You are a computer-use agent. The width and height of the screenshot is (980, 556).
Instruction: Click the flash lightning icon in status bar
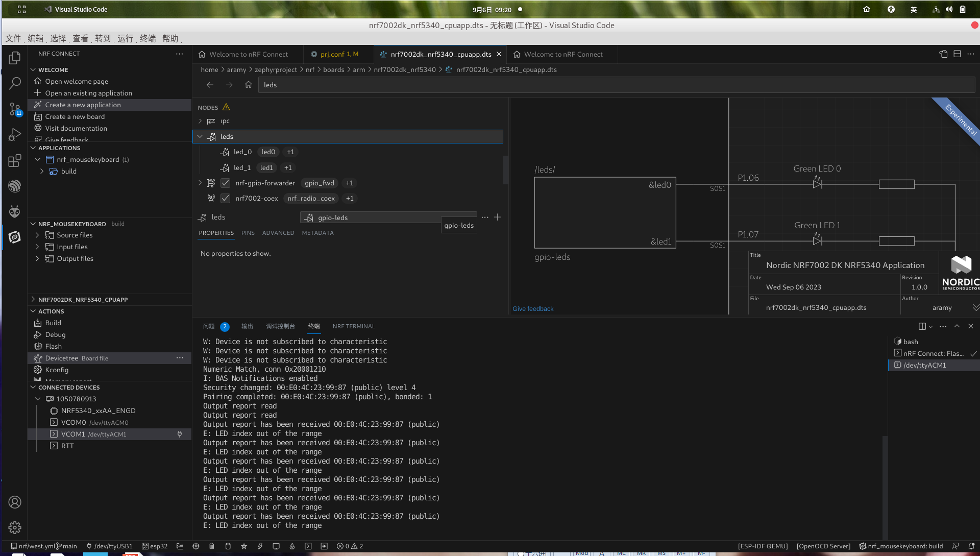point(260,546)
